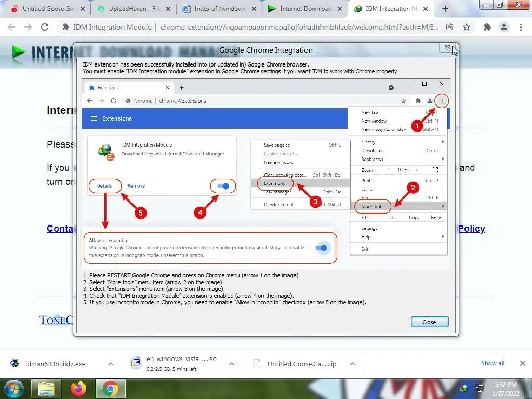
Task: Click the IDM tray icon in system tray
Action: click(463, 389)
